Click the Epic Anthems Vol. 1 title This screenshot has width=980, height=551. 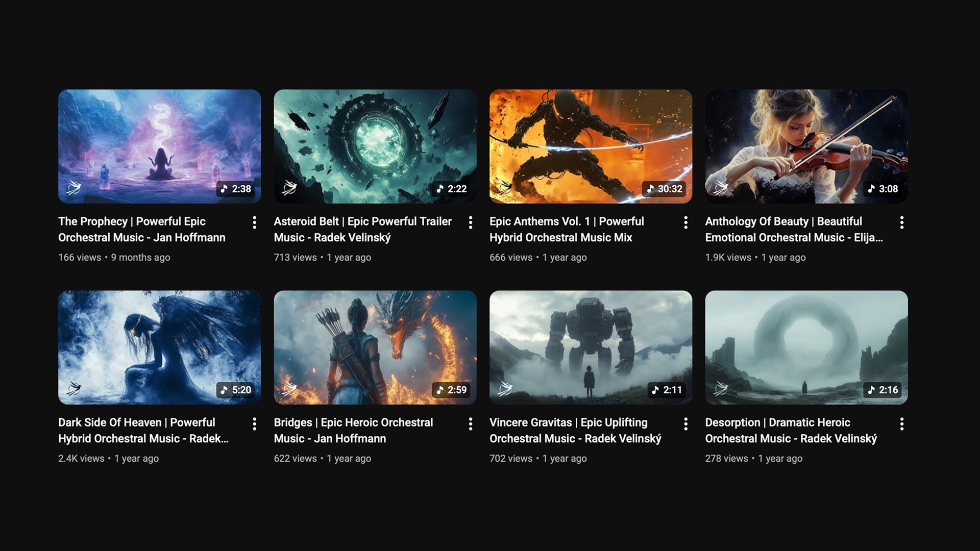[x=567, y=229]
